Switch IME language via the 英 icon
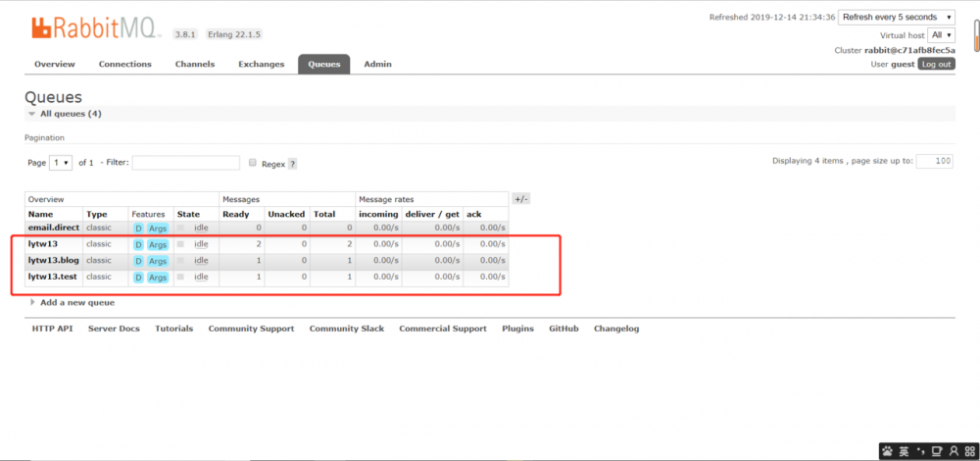This screenshot has height=461, width=980. pos(905,451)
